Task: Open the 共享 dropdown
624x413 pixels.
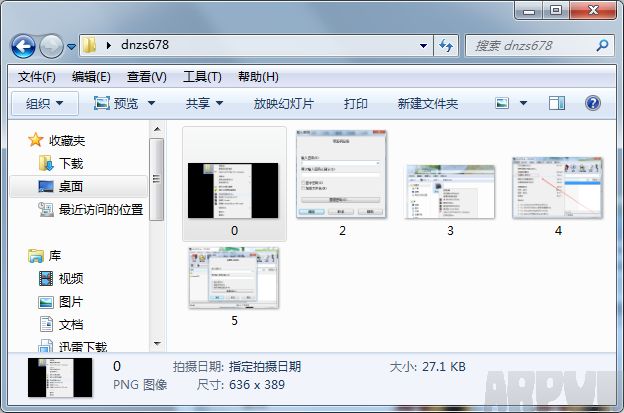Action: click(204, 103)
